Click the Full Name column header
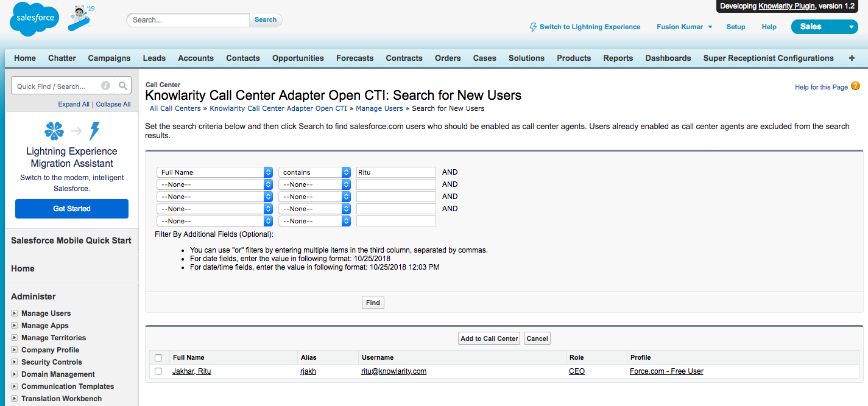 point(189,357)
